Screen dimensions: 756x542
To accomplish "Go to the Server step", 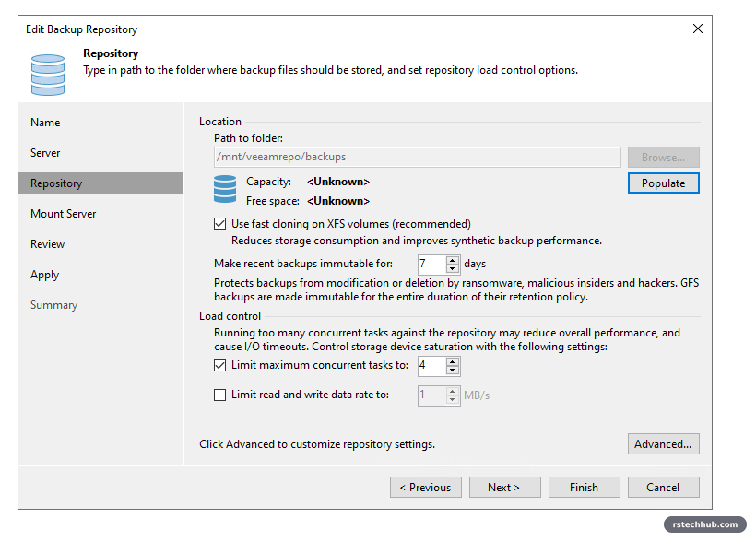I will [x=45, y=153].
